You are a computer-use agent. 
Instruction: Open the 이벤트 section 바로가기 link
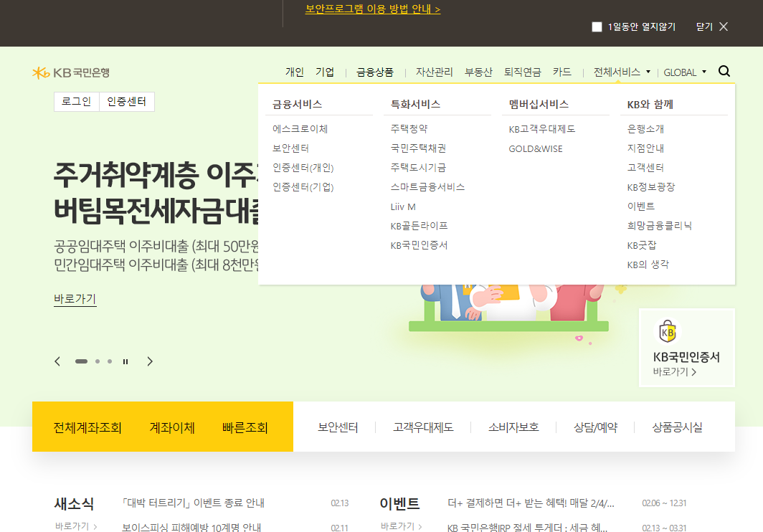tap(402, 526)
